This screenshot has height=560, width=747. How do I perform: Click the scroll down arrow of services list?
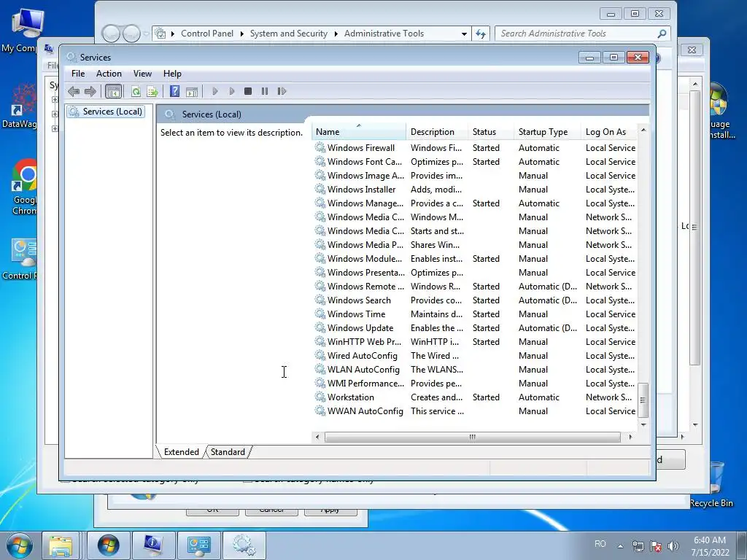pos(643,424)
